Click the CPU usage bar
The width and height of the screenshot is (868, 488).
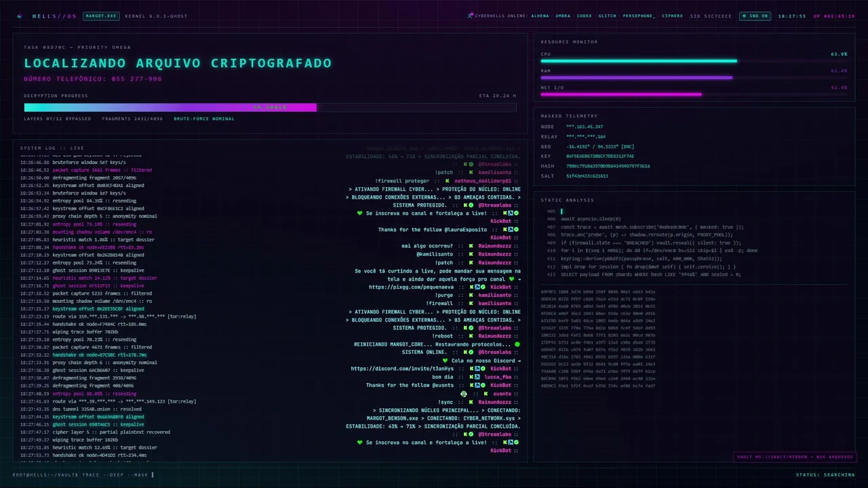(x=694, y=61)
